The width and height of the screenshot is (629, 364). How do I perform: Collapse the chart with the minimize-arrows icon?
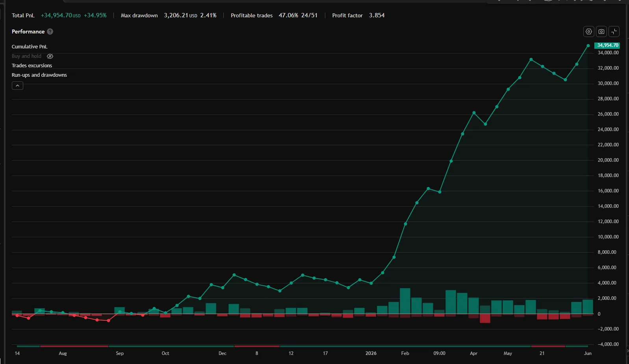coord(614,31)
